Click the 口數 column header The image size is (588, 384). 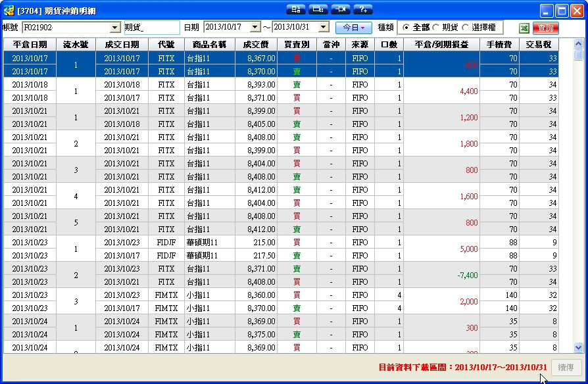tap(389, 45)
